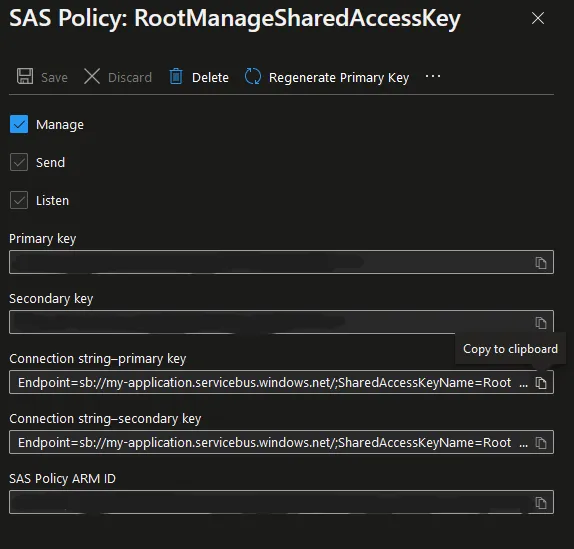Click inside the Secondary key field
The height and width of the screenshot is (549, 574).
point(281,322)
